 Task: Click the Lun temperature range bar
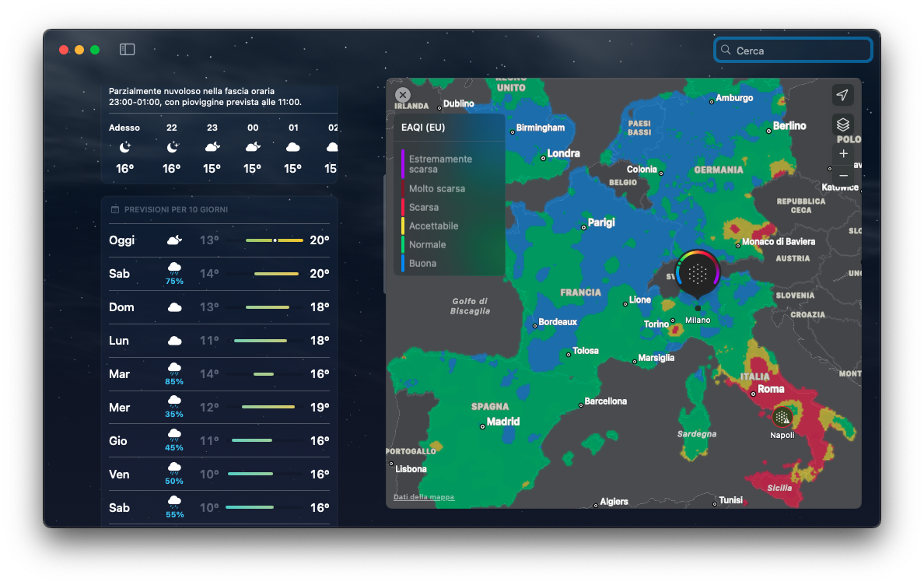pyautogui.click(x=260, y=341)
